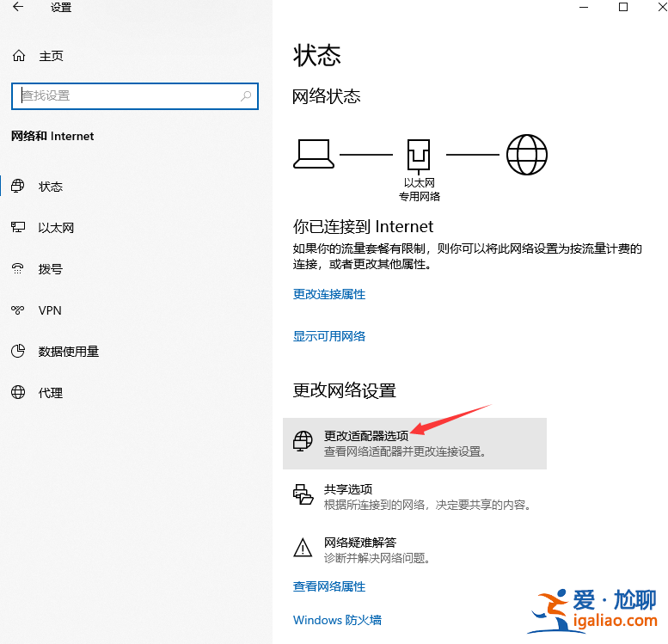Click the 查看网络适配器并更改连接设置 description
Viewport: 668px width, 644px height.
click(405, 451)
